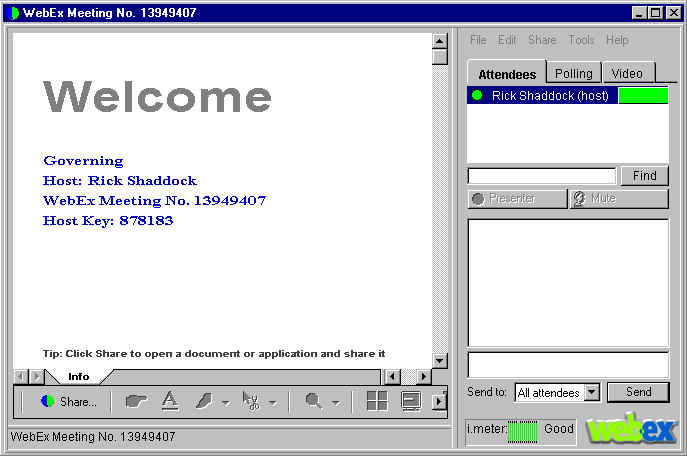The image size is (687, 456).
Task: Click the attendee search input field
Action: tap(542, 176)
